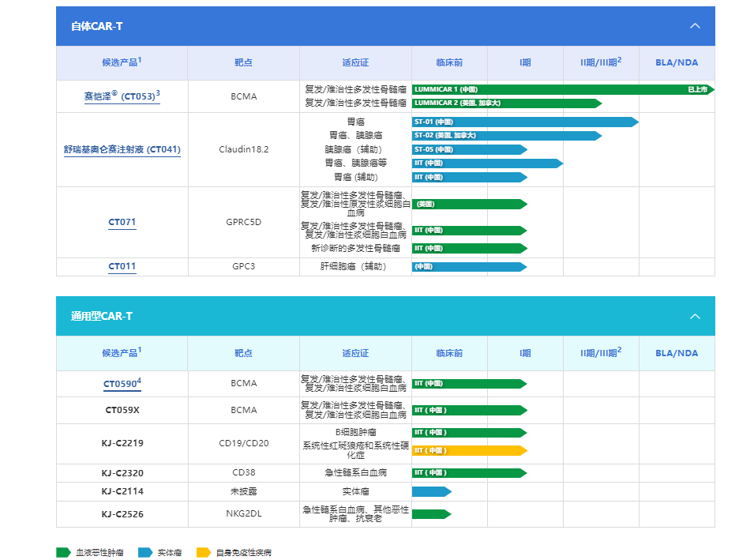Click the 通用型CAR-T section header title
739x560 pixels.
point(102,316)
